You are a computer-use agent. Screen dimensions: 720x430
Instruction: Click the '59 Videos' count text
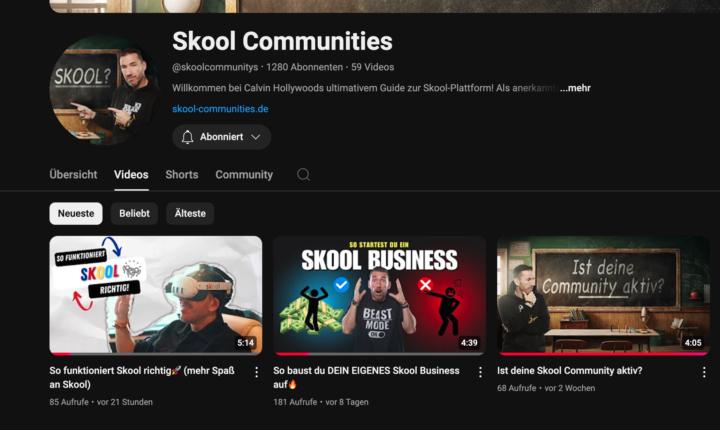pos(372,67)
